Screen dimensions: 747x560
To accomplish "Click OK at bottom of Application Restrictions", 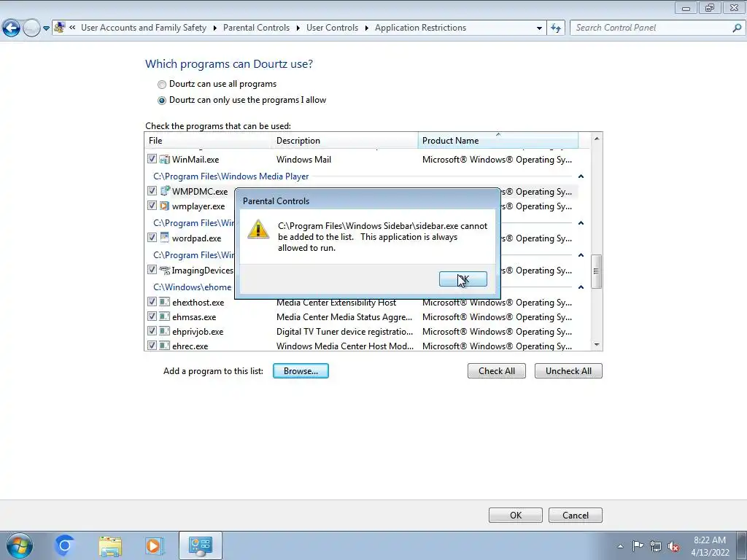I will (516, 516).
